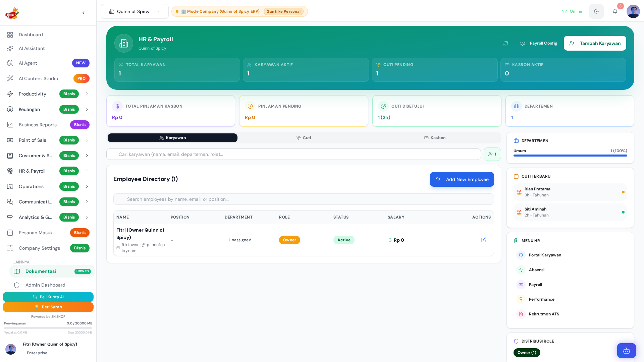Open Portal Karyawan in Menu HR
This screenshot has height=362, width=644.
click(570, 255)
